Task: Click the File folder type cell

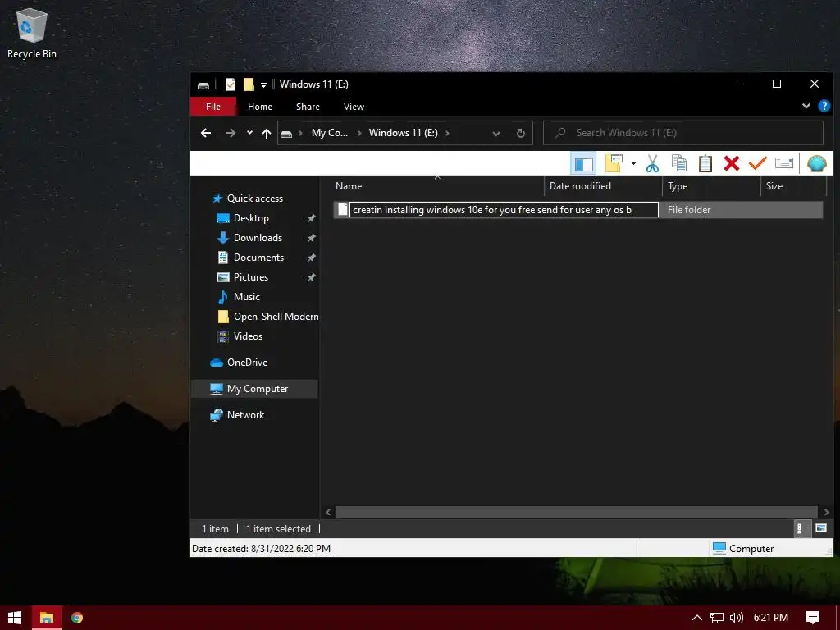Action: [689, 210]
